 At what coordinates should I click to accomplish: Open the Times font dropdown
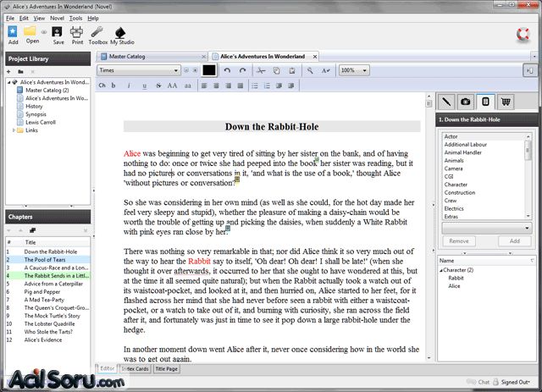(139, 70)
